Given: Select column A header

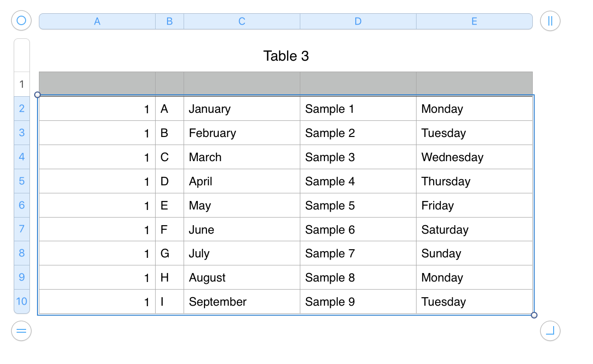Looking at the screenshot, I should point(97,21).
